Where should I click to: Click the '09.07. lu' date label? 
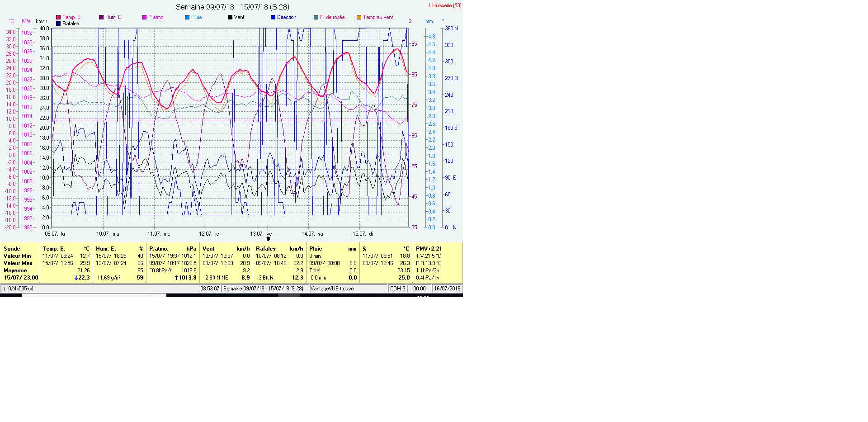pyautogui.click(x=55, y=234)
